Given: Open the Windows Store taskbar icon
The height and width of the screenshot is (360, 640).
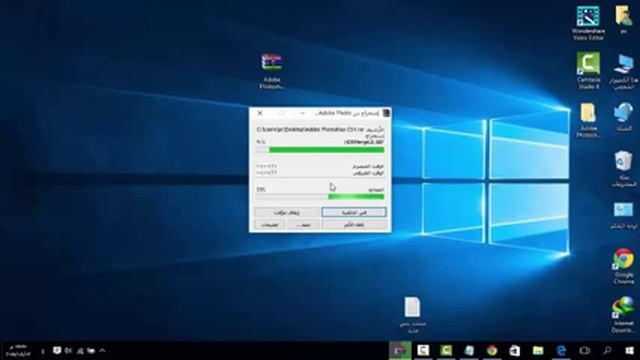Looking at the screenshot, I should (515, 351).
